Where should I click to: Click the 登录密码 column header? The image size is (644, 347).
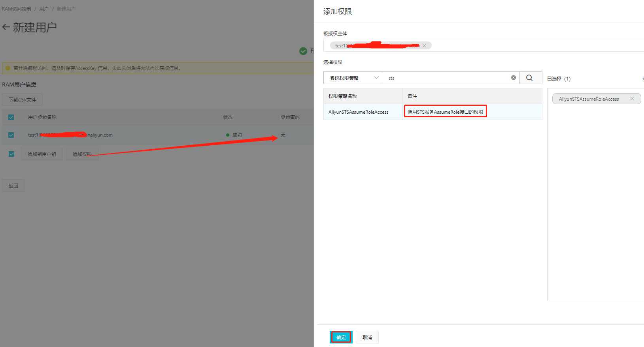tap(290, 117)
